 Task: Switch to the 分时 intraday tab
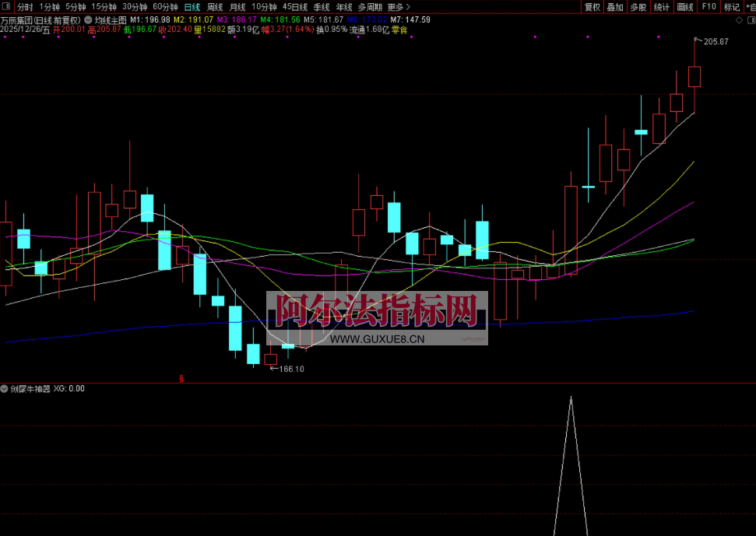tap(25, 7)
